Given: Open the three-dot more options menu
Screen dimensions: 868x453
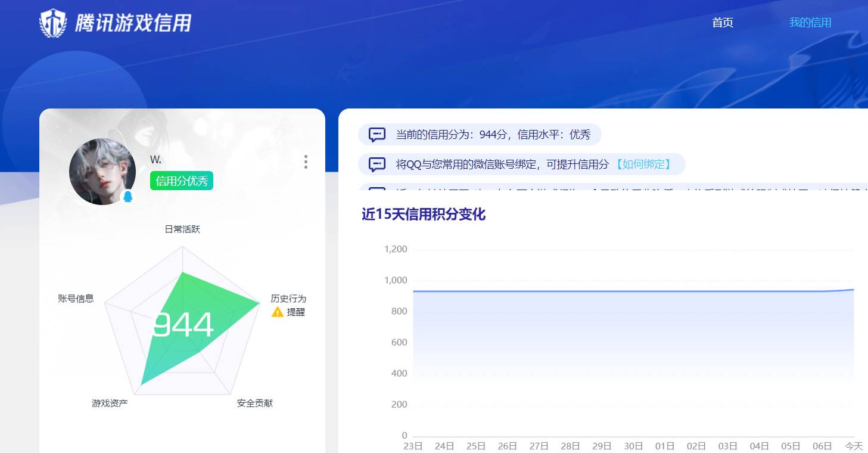Looking at the screenshot, I should 306,162.
